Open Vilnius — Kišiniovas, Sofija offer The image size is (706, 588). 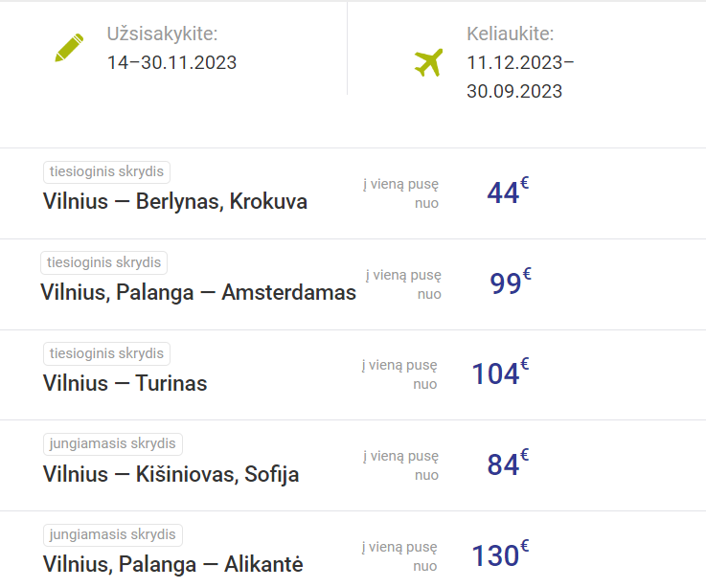171,474
